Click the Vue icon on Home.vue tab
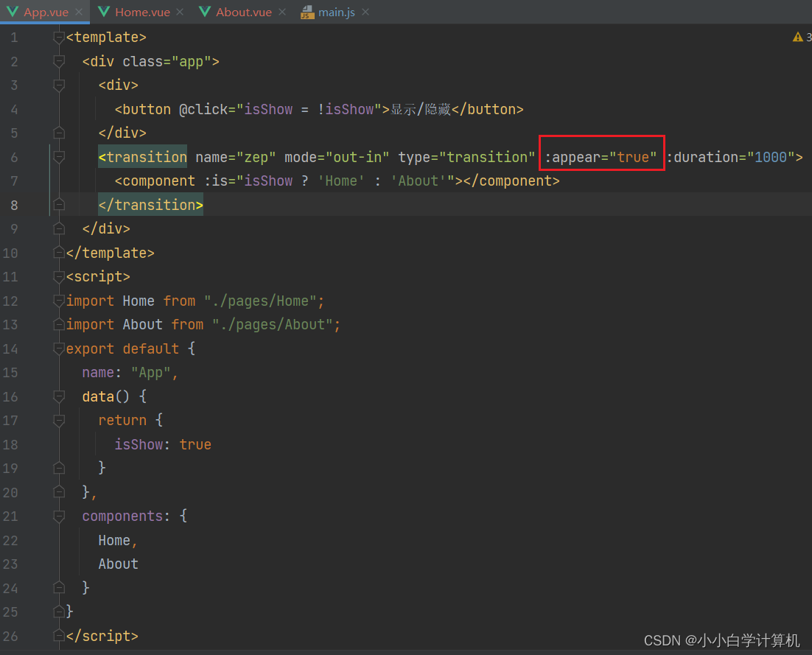 pyautogui.click(x=104, y=11)
